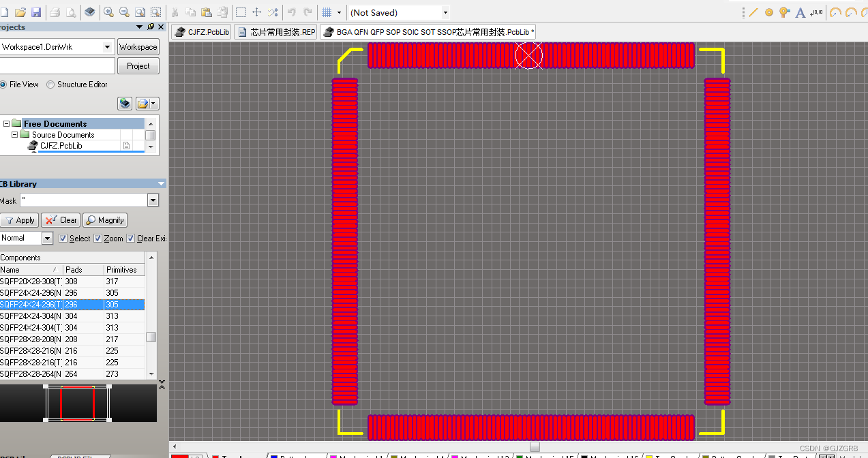The height and width of the screenshot is (458, 868).
Task: Click the Deselect All icon
Action: click(x=272, y=12)
